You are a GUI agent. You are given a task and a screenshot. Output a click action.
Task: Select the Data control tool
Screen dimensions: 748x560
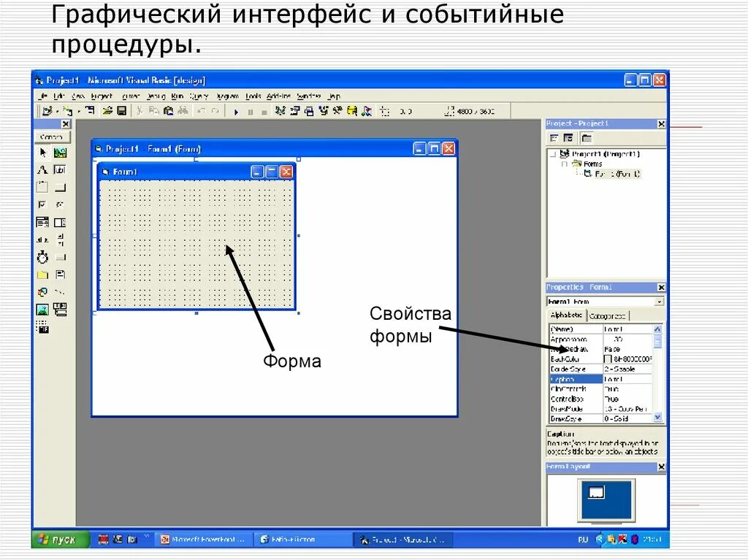click(60, 310)
